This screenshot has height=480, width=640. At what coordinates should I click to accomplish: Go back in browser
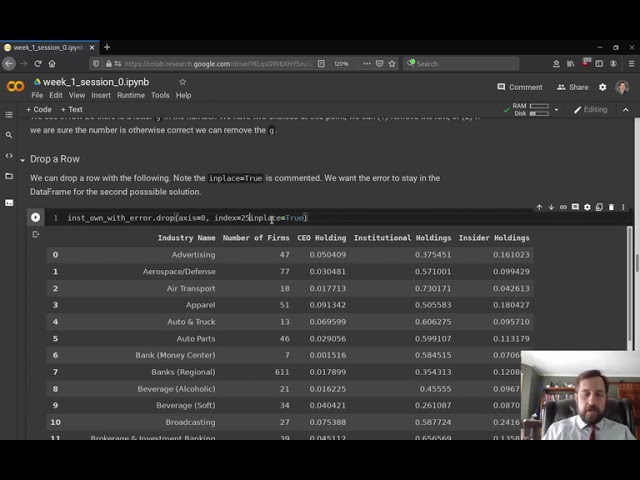[x=9, y=64]
